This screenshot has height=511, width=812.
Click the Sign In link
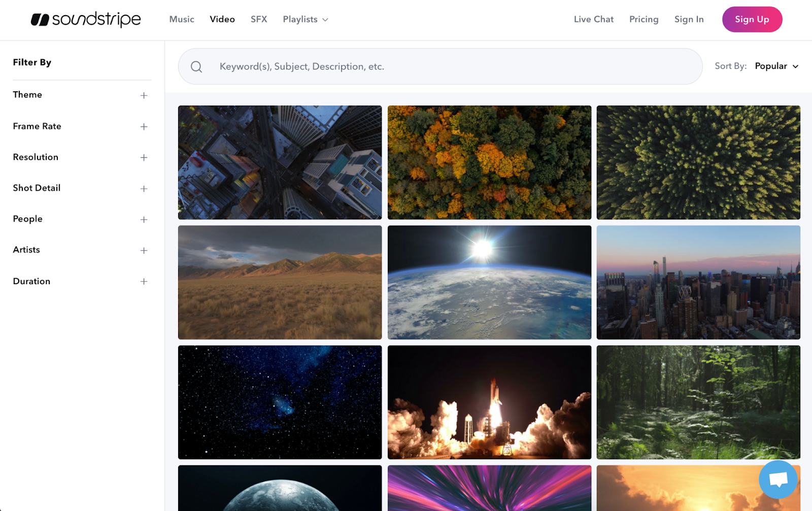pyautogui.click(x=689, y=19)
